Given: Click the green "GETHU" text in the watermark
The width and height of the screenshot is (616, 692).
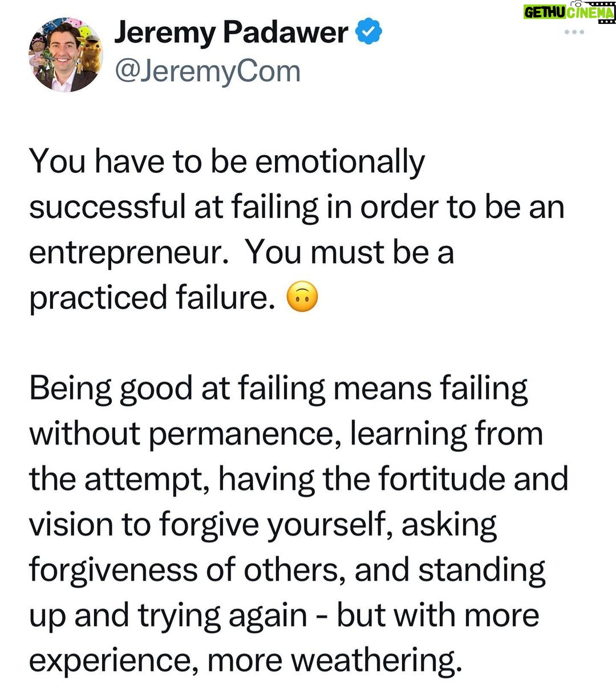Looking at the screenshot, I should point(545,13).
